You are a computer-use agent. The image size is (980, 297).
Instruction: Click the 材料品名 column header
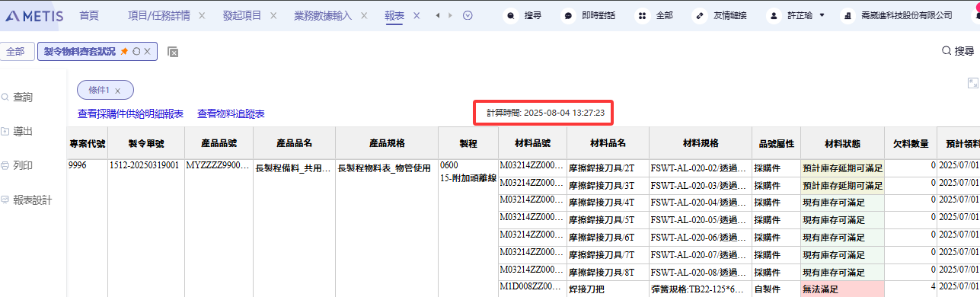click(608, 143)
